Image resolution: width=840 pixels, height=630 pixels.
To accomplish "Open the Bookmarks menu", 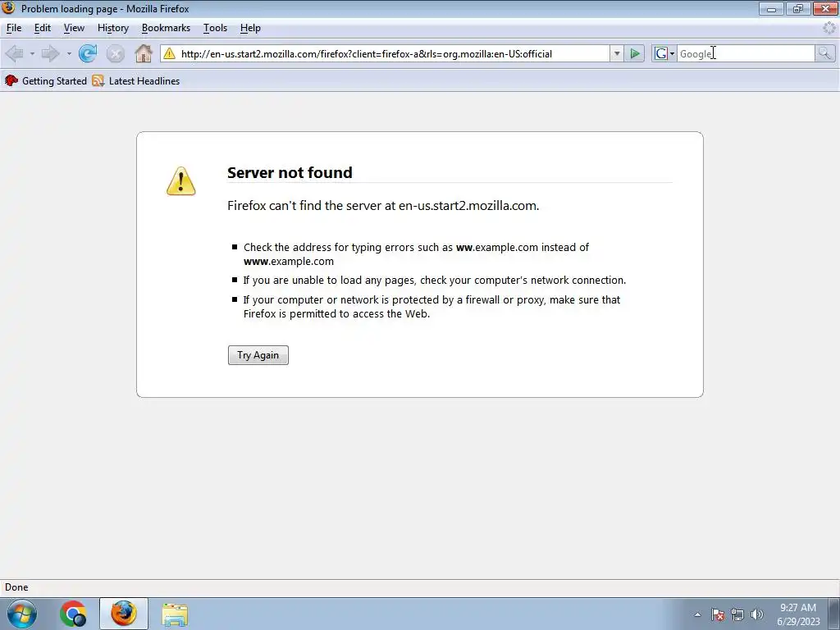I will click(166, 28).
